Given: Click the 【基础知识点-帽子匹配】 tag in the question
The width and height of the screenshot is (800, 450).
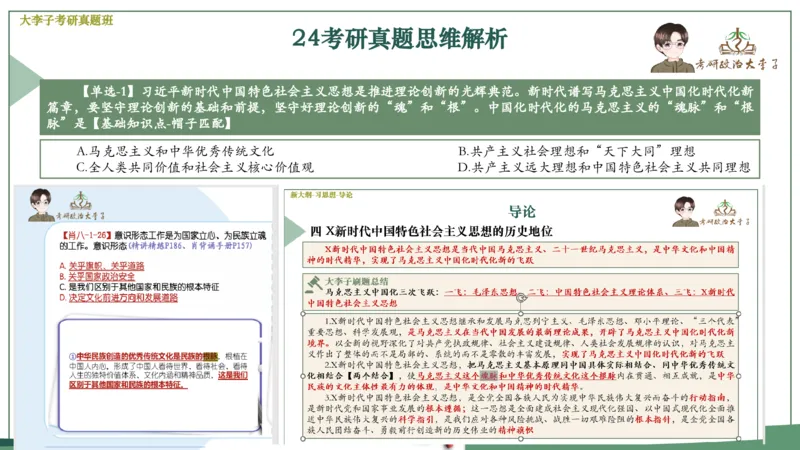Looking at the screenshot, I should pyautogui.click(x=162, y=123).
